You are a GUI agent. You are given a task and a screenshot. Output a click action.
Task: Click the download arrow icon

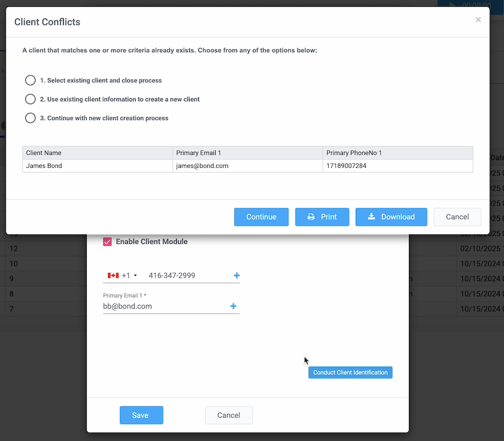coord(371,217)
